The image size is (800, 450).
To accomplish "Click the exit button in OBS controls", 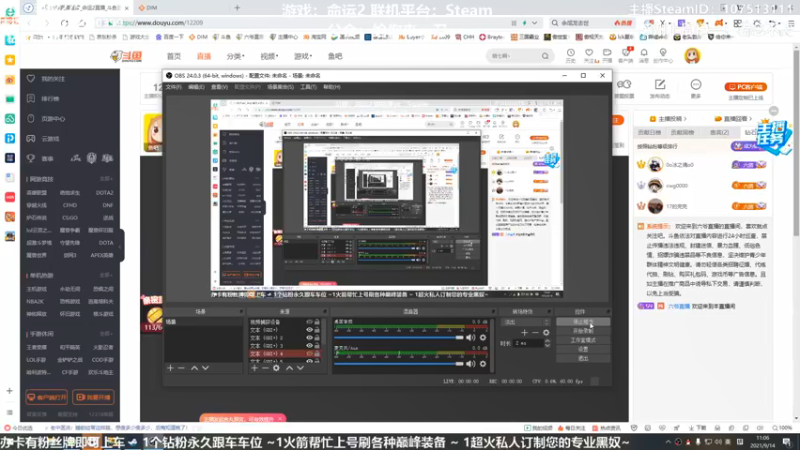I will click(x=583, y=359).
